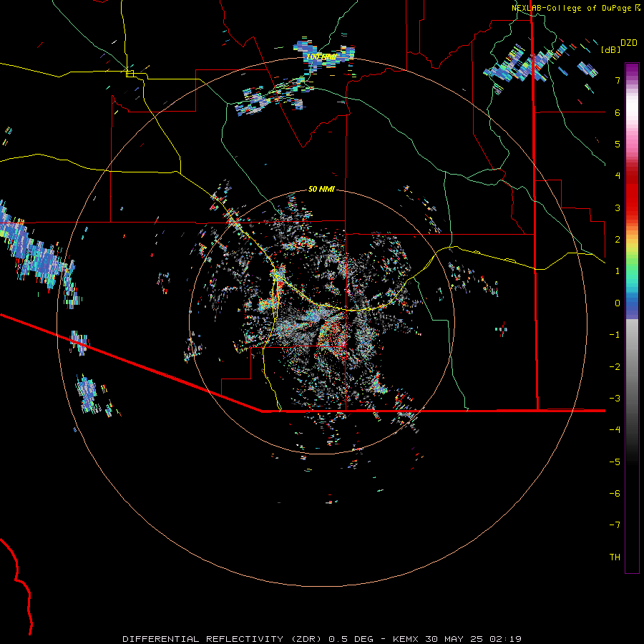Click the 50 NMI range ring label
The height and width of the screenshot is (644, 644).
click(x=321, y=189)
